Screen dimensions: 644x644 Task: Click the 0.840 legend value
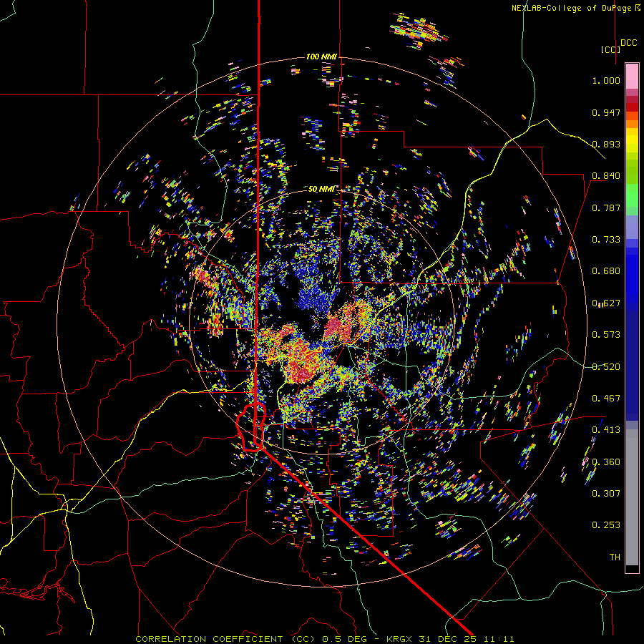coord(606,176)
